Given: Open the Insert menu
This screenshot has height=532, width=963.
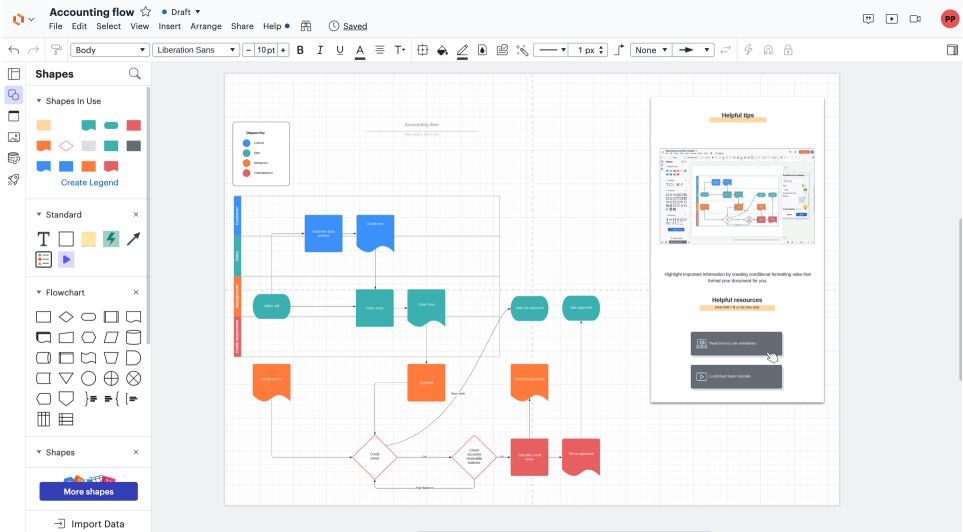Looking at the screenshot, I should 170,26.
